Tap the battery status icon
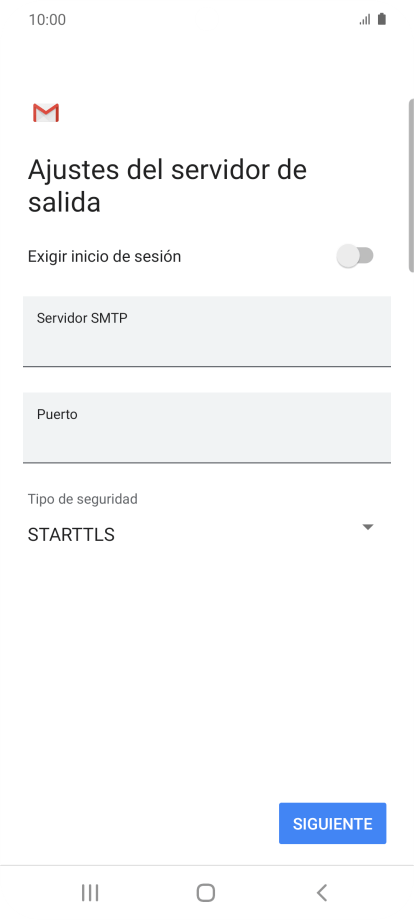 pyautogui.click(x=382, y=19)
